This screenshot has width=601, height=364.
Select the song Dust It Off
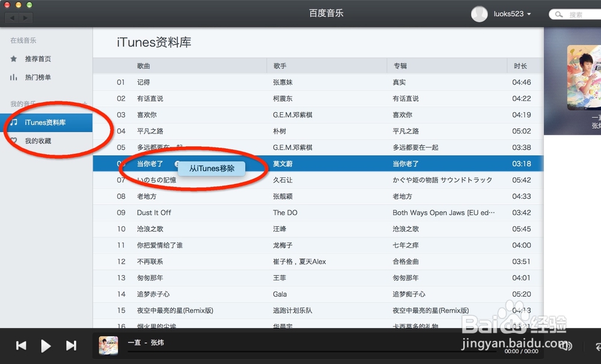pyautogui.click(x=154, y=213)
